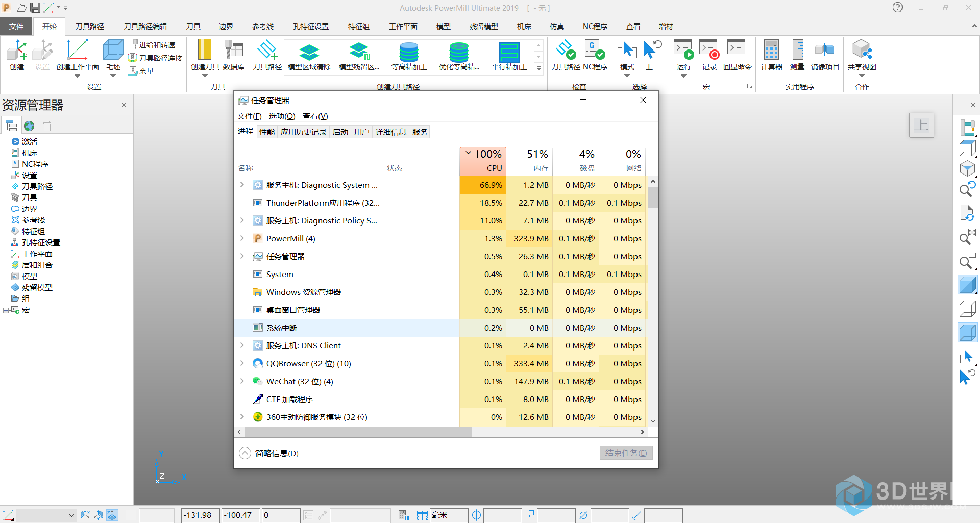Click 创建工作平面 workplane icon
This screenshot has width=980, height=523.
coord(77,56)
